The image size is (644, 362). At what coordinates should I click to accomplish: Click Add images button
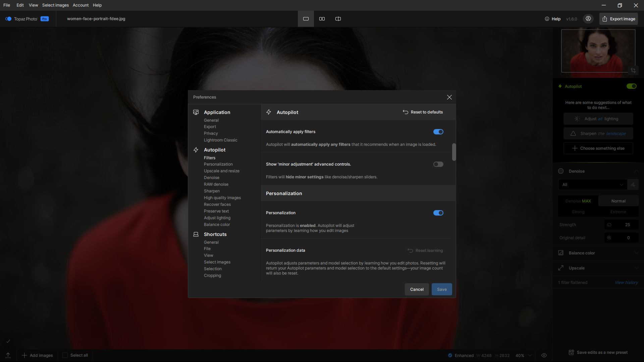click(37, 355)
